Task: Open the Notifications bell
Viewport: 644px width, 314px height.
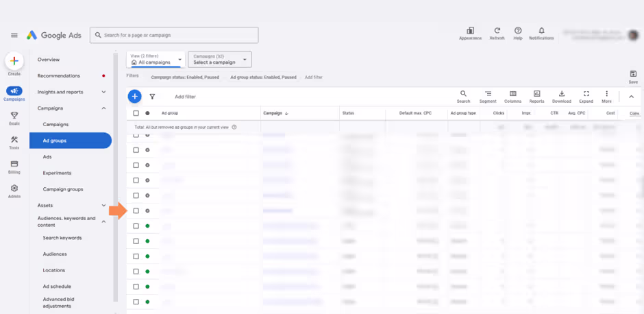Action: point(541,33)
